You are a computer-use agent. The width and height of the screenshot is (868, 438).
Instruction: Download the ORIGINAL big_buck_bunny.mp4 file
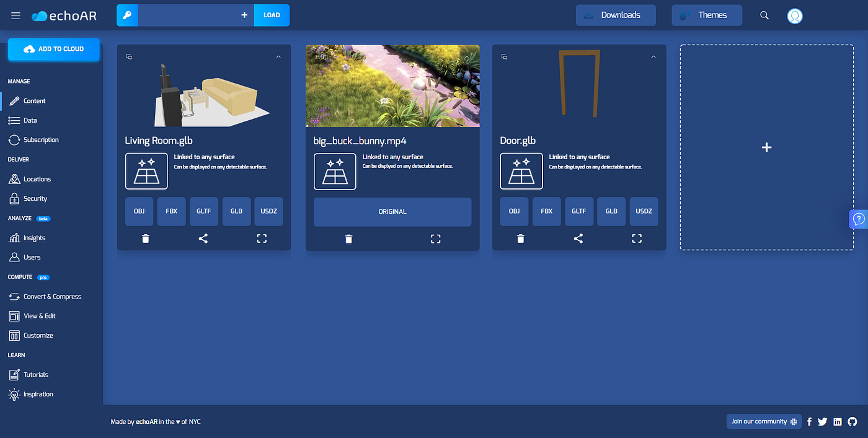click(392, 211)
